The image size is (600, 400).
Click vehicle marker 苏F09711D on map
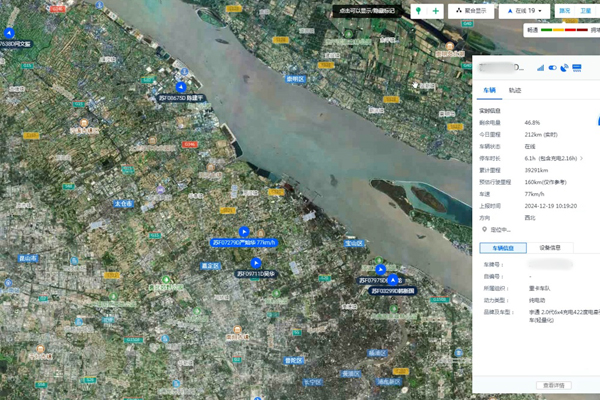254,263
